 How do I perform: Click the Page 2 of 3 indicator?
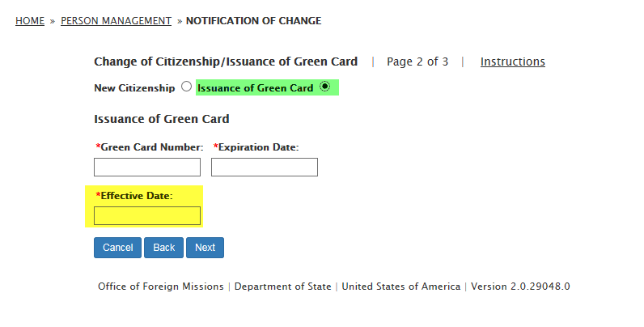[x=417, y=62]
